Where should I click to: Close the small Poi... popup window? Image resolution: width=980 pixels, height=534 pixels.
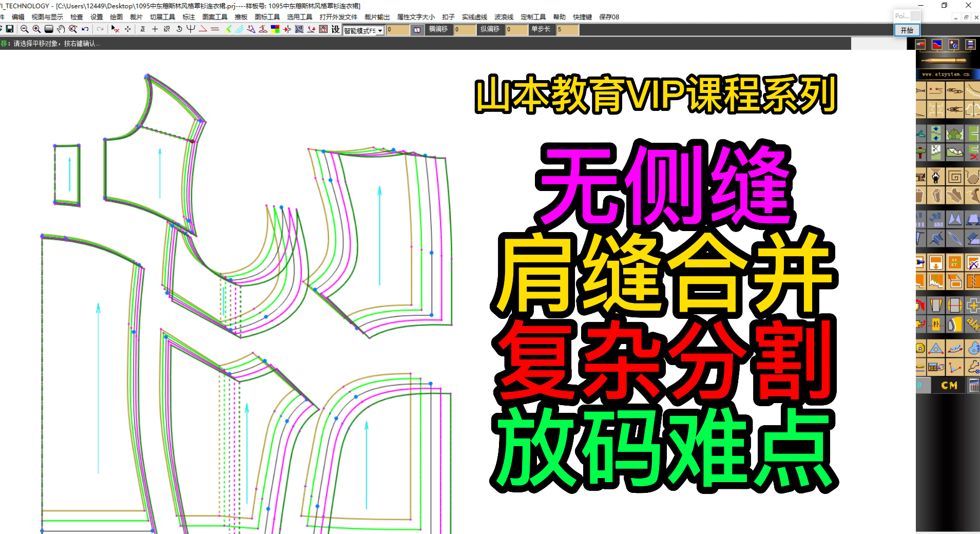pyautogui.click(x=915, y=16)
